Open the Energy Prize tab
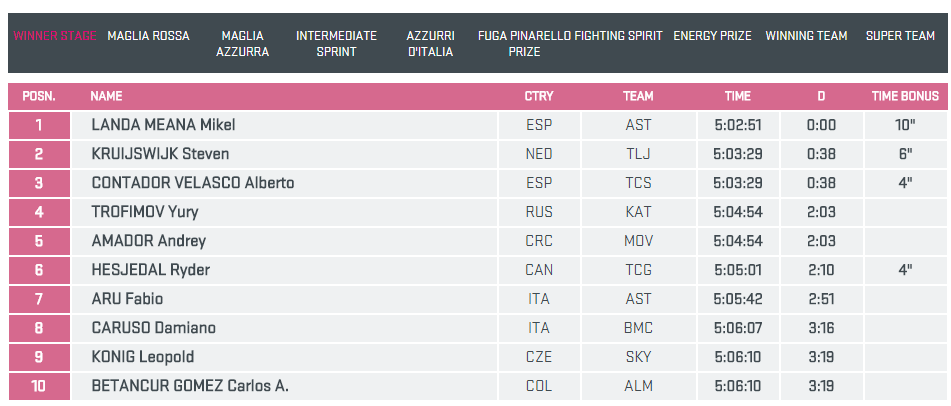The height and width of the screenshot is (406, 951). pyautogui.click(x=712, y=36)
